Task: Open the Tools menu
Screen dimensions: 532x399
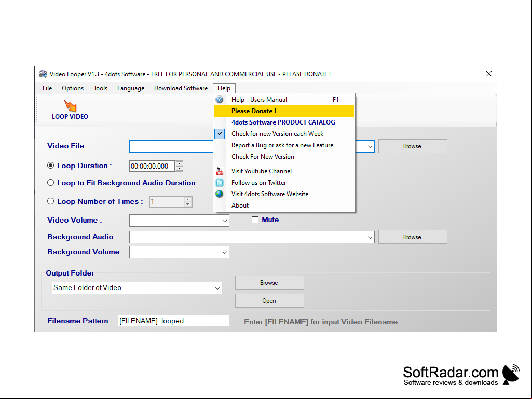Action: pyautogui.click(x=100, y=88)
